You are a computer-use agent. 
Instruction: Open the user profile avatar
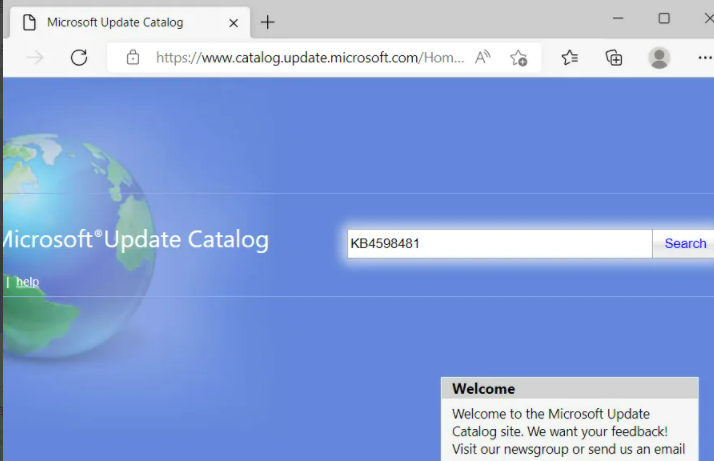659,58
